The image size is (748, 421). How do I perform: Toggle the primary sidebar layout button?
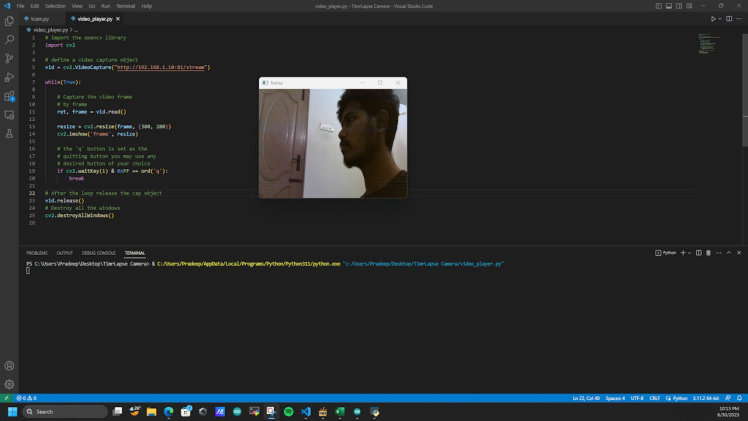[x=659, y=6]
